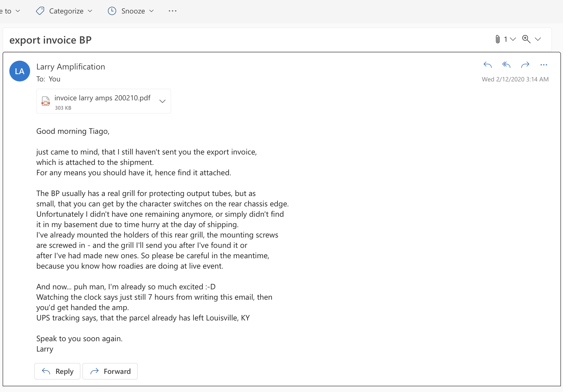Expand the zoom options chevron
This screenshot has height=392, width=563.
click(x=538, y=39)
